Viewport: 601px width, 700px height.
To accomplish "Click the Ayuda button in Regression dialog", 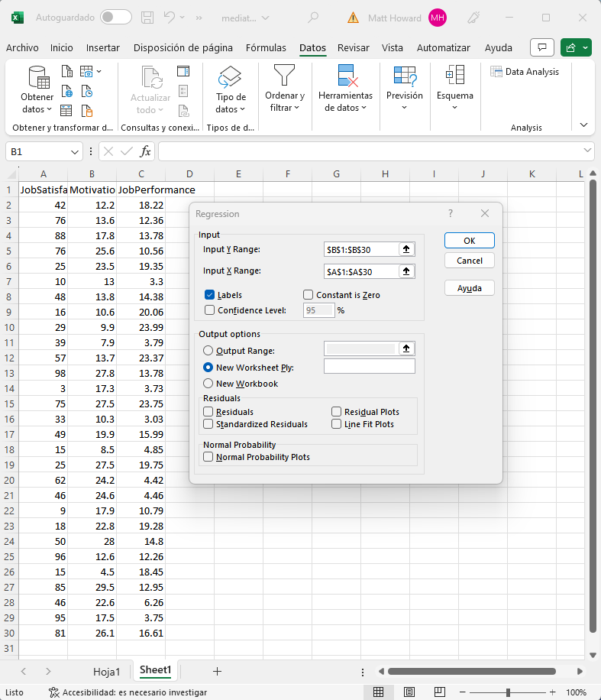I will 469,288.
